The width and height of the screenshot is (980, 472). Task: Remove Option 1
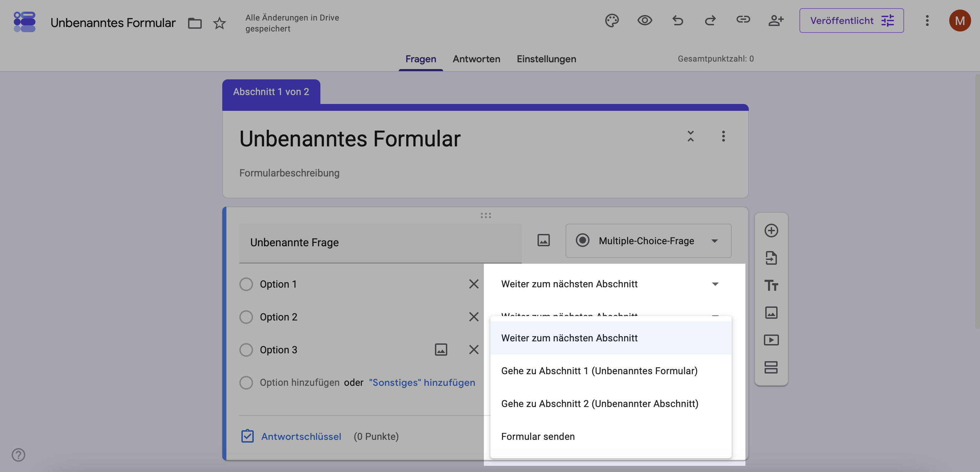point(474,284)
